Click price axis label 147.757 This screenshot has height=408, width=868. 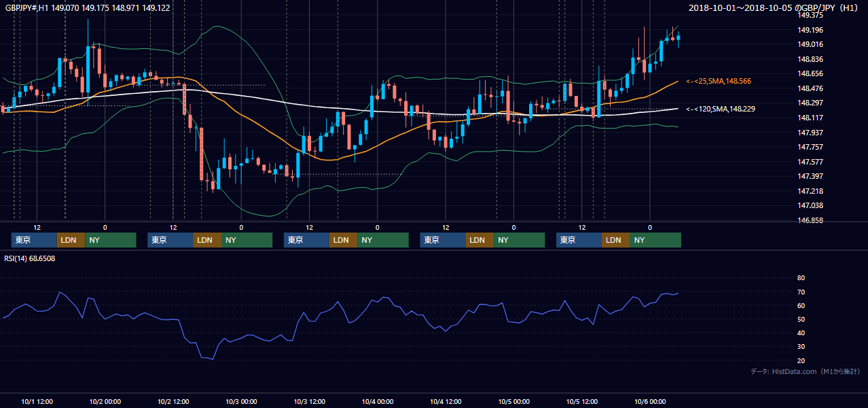click(810, 147)
